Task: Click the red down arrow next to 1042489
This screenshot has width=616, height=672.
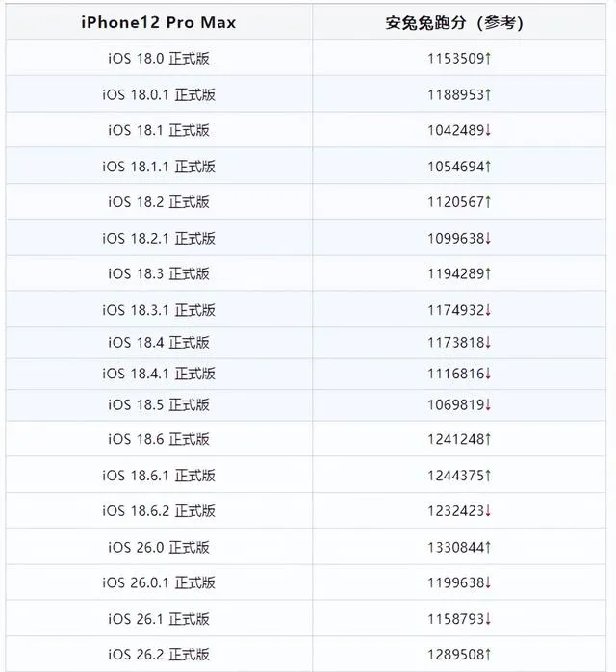Action: (488, 130)
